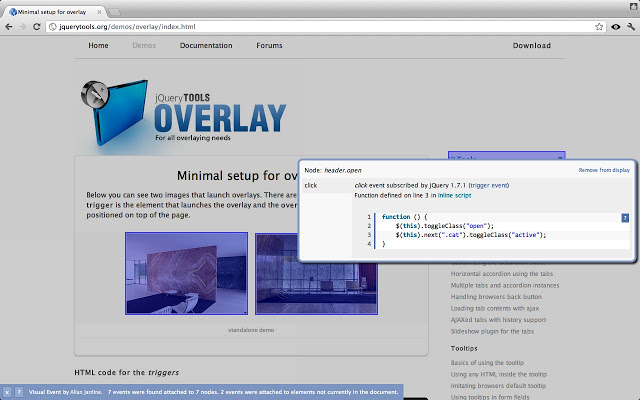Open 'Imitating browsers default tooltip' link
The width and height of the screenshot is (640, 400).
coord(498,385)
